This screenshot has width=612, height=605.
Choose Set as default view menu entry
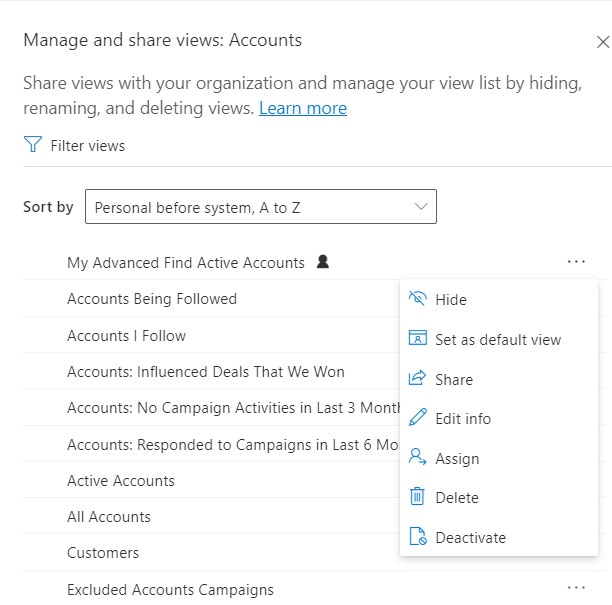(499, 340)
